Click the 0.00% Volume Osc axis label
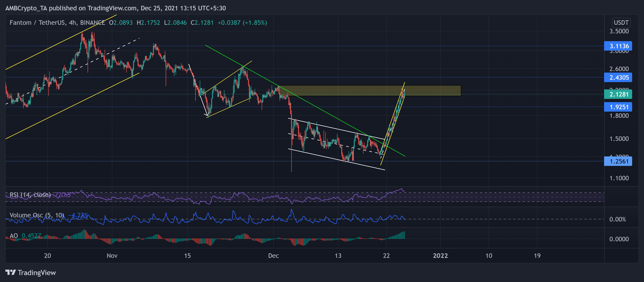This screenshot has height=282, width=644. coord(617,219)
